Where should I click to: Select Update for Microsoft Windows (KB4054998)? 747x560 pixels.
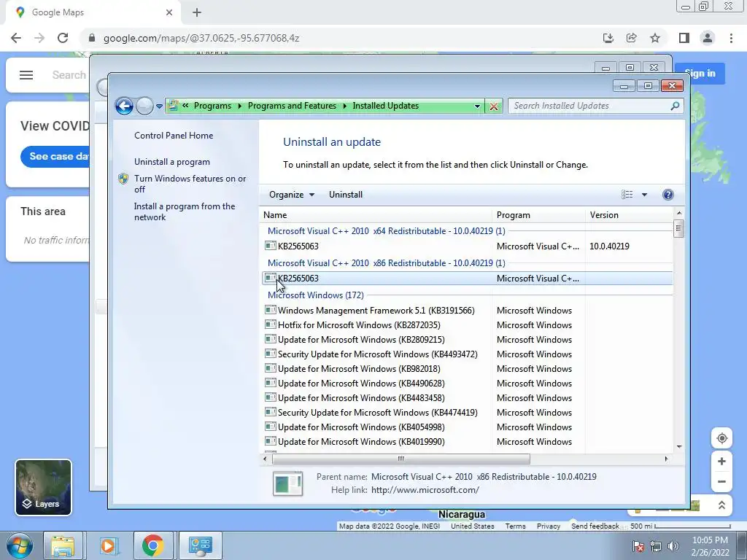[467, 427]
